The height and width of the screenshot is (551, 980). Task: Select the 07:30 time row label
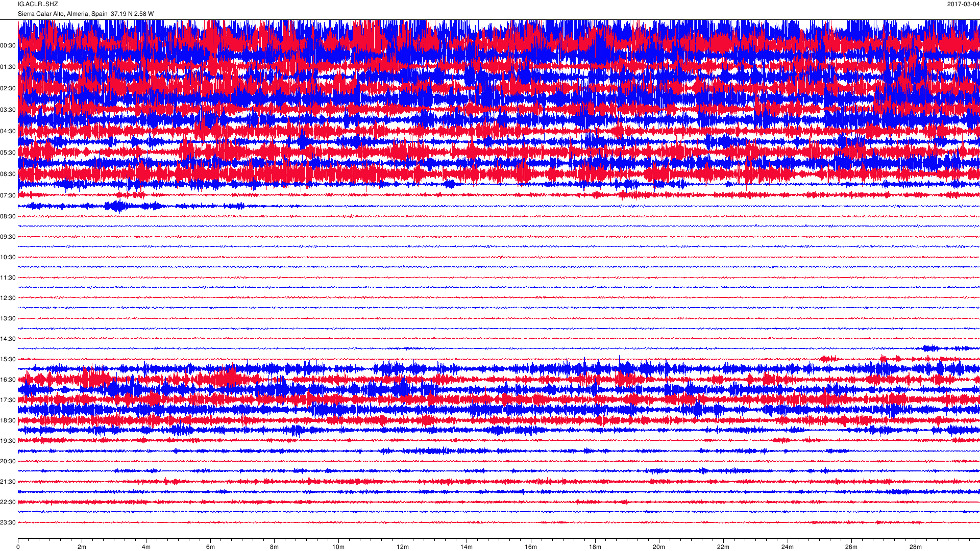8,195
